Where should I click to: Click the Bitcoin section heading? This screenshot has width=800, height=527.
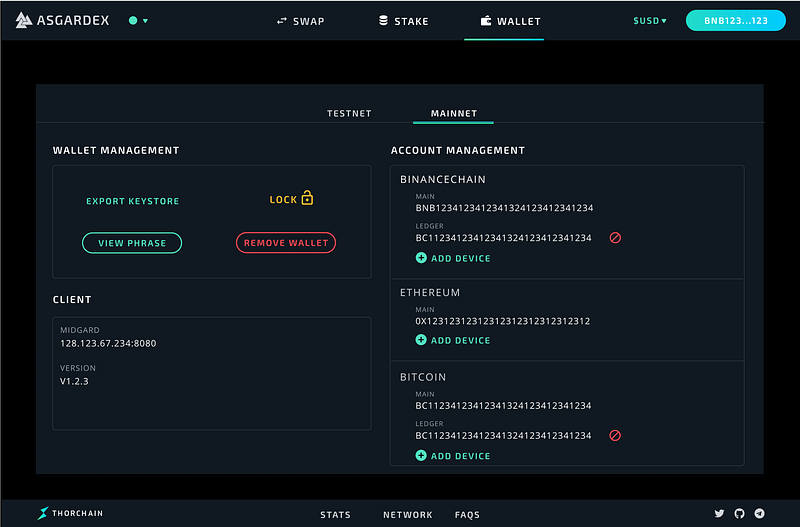click(422, 377)
